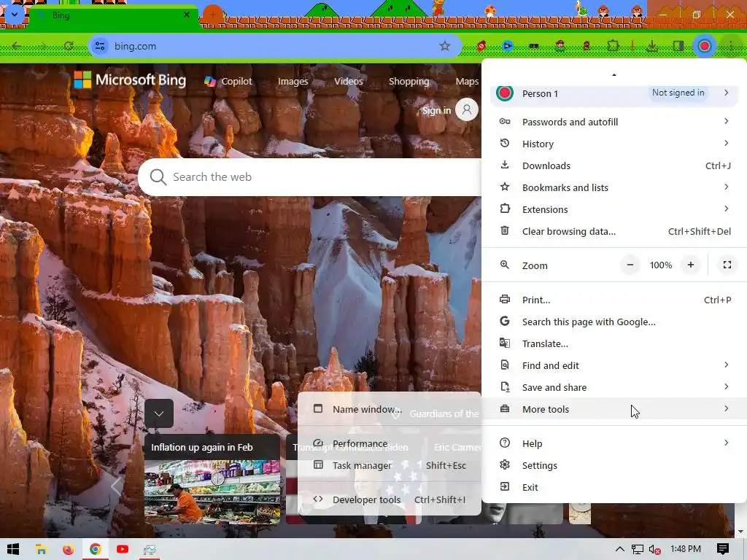Open the downloads tray icon in toolbar

(x=652, y=46)
